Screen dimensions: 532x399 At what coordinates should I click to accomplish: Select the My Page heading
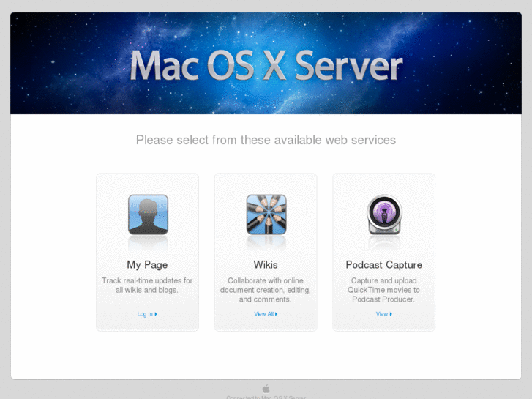pyautogui.click(x=147, y=265)
